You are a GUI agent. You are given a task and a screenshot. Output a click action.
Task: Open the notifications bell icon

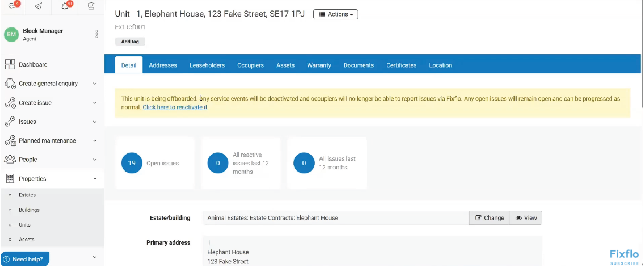pos(65,6)
